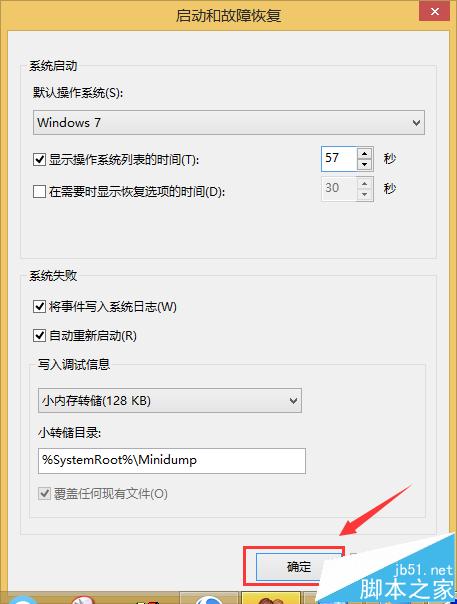Disable the automatically restart checkbox
The height and width of the screenshot is (604, 457).
(39, 336)
